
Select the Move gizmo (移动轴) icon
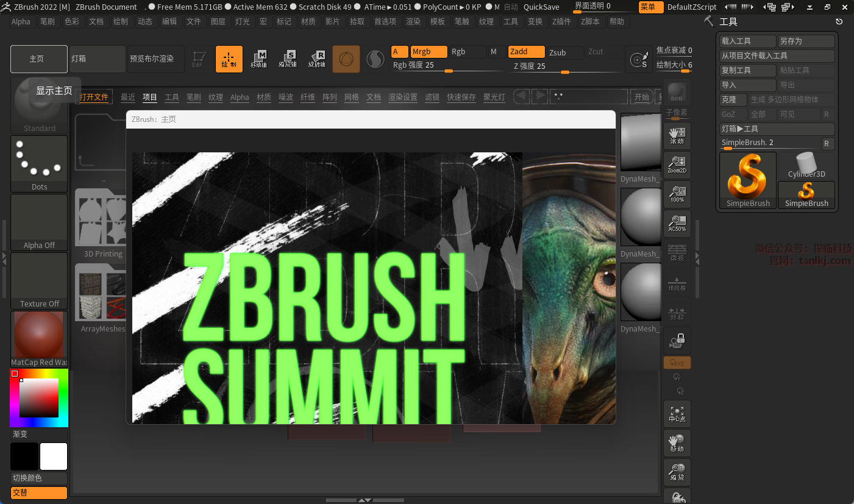[x=258, y=59]
